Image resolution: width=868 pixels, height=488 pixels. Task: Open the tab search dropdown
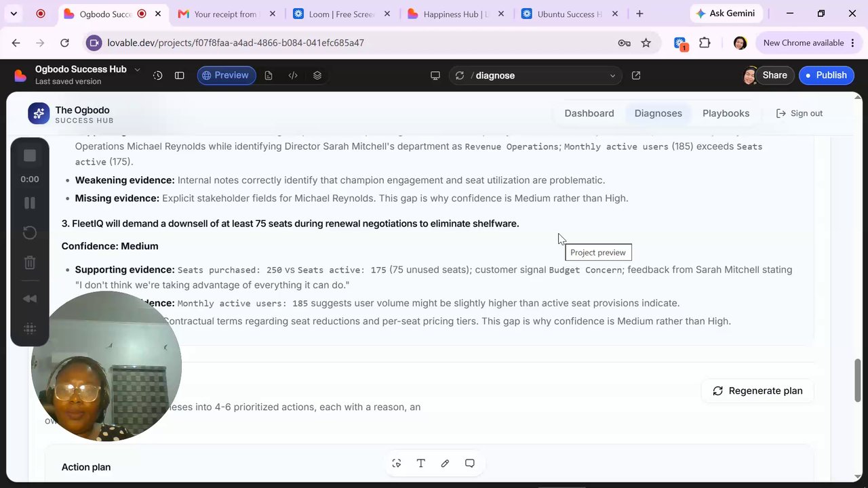click(14, 14)
